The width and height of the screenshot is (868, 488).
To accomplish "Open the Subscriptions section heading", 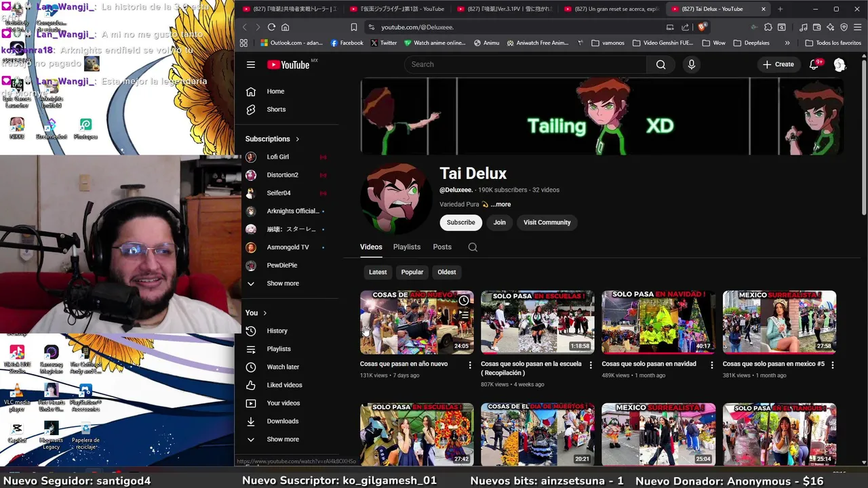I will [273, 139].
